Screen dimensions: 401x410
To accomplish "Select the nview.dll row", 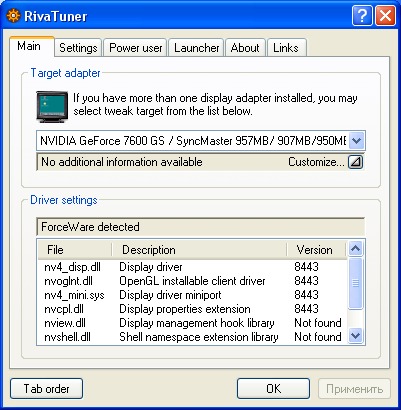I will (x=192, y=323).
